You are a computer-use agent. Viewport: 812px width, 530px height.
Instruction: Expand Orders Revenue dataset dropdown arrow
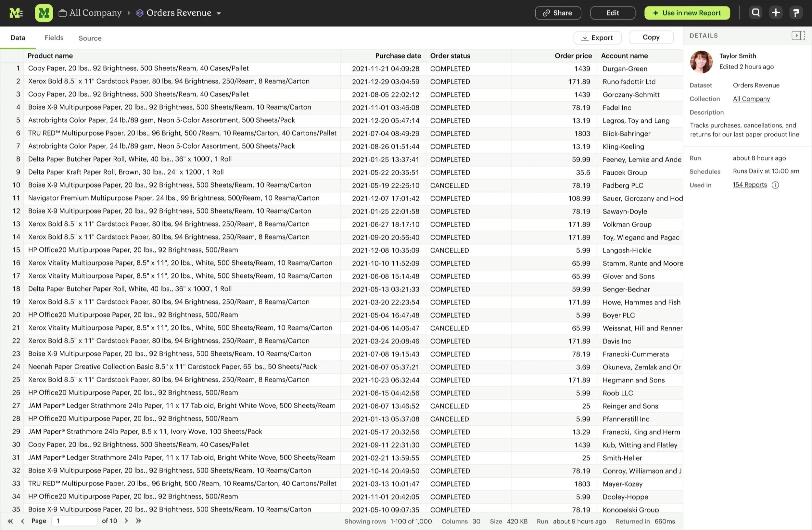219,13
